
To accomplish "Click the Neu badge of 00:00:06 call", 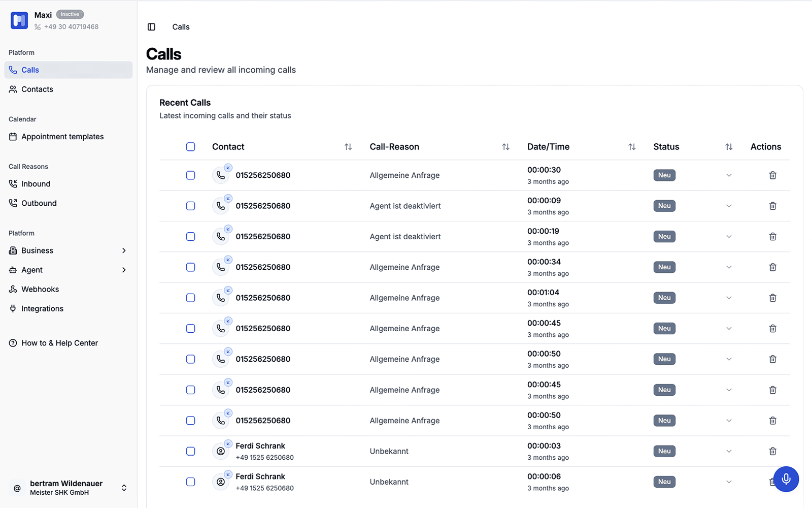I will click(664, 482).
